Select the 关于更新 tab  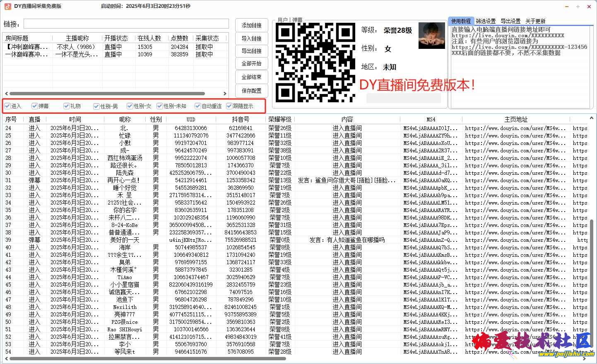click(535, 21)
